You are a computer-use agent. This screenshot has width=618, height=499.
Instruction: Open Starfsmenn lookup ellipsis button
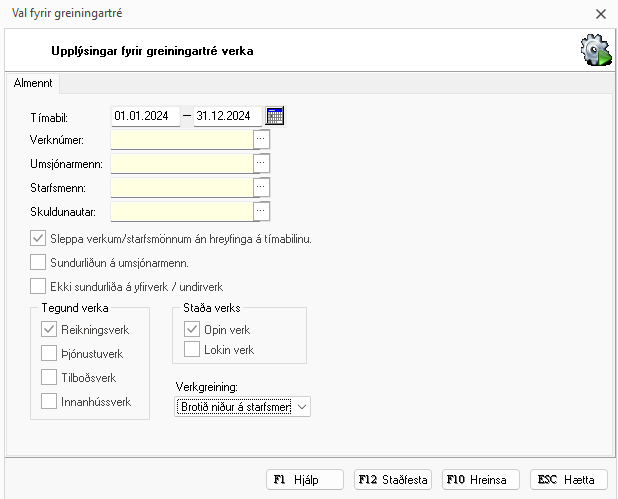tap(262, 187)
